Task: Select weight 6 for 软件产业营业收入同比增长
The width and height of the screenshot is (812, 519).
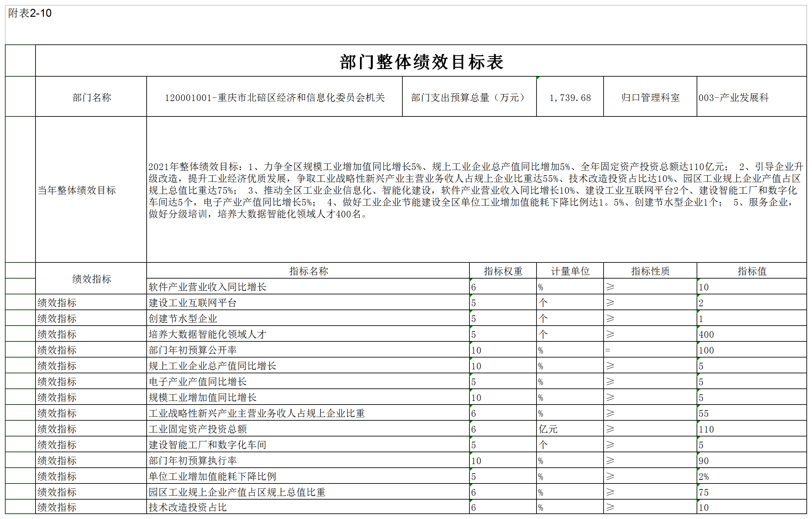Action: tap(503, 286)
